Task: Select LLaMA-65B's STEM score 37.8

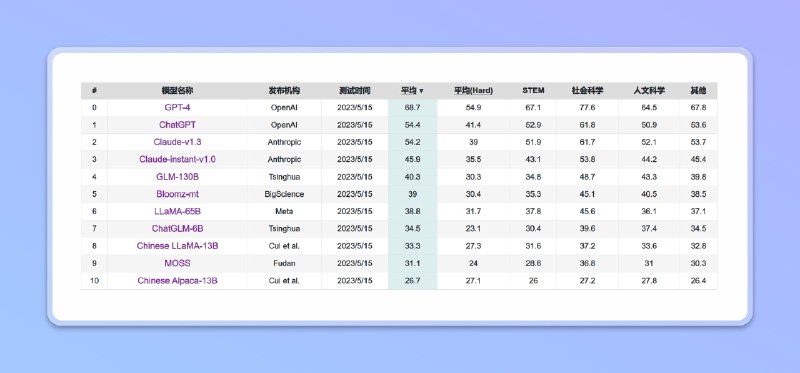Action: tap(533, 211)
